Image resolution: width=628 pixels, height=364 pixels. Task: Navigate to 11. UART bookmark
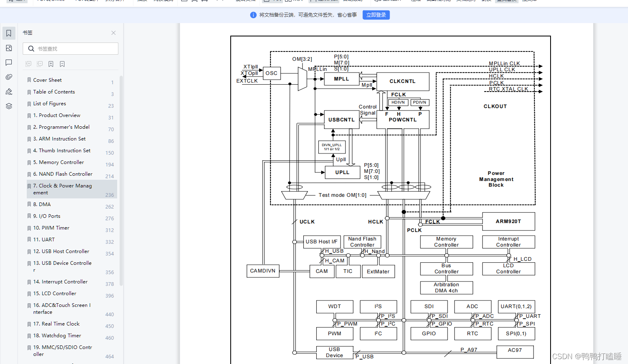point(44,240)
